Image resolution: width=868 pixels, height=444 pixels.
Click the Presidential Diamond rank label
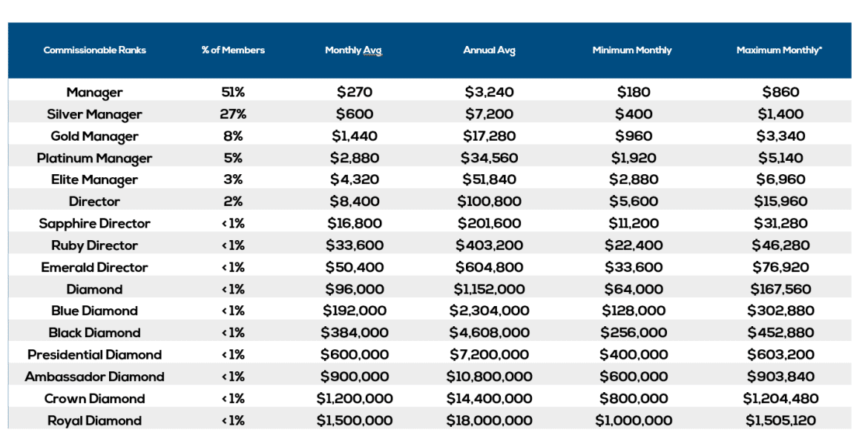(95, 355)
